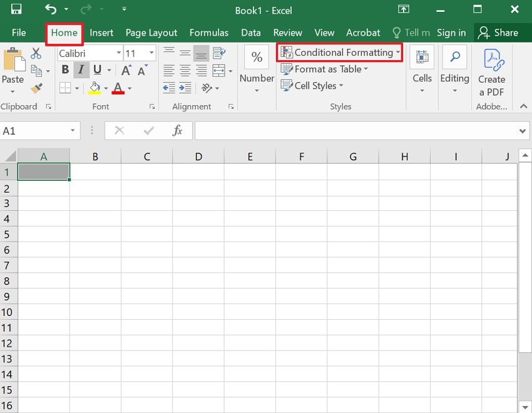Switch to the Formulas ribbon tab
532x413 pixels.
(x=208, y=33)
